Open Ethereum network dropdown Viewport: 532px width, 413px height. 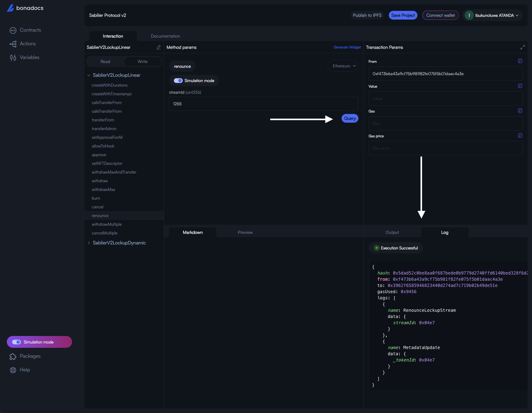click(343, 66)
